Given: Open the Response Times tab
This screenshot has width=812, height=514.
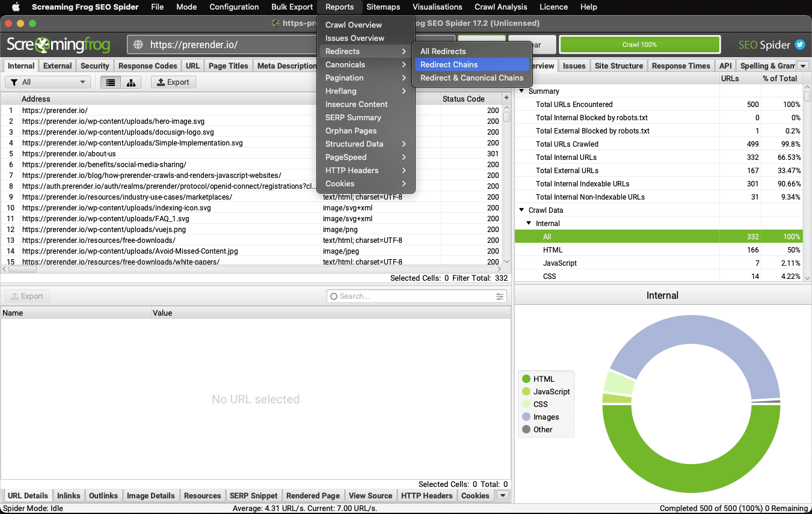Looking at the screenshot, I should pos(681,66).
